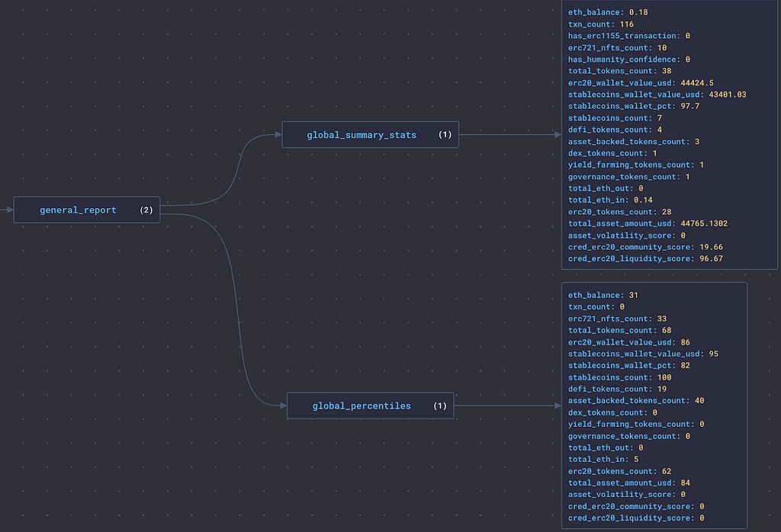
Task: Click 'cred_erc20_liquidity_score: 0' in the percentiles
Action: pyautogui.click(x=636, y=518)
